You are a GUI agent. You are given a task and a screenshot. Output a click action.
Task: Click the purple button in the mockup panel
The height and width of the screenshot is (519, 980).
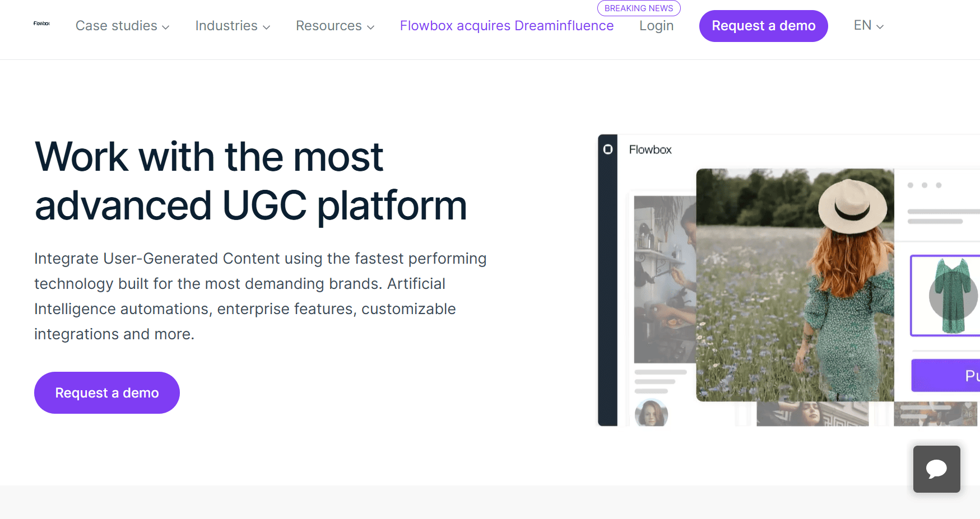[945, 375]
